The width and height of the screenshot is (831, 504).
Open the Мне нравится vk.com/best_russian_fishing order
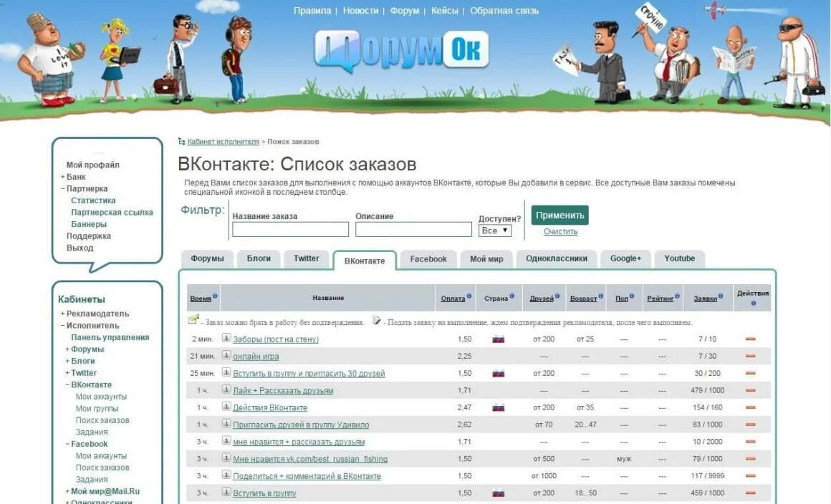point(310,459)
